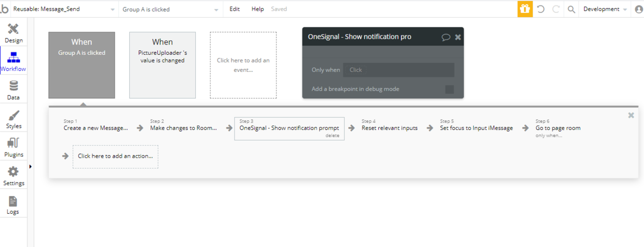644x247 pixels.
Task: Click 'only when...' under Step 6
Action: coord(549,136)
